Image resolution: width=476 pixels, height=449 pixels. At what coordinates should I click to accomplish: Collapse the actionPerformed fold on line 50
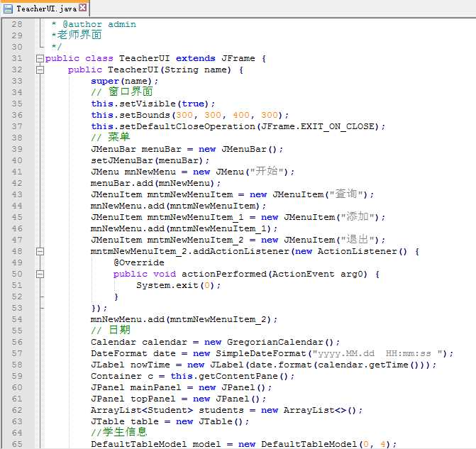click(x=40, y=274)
